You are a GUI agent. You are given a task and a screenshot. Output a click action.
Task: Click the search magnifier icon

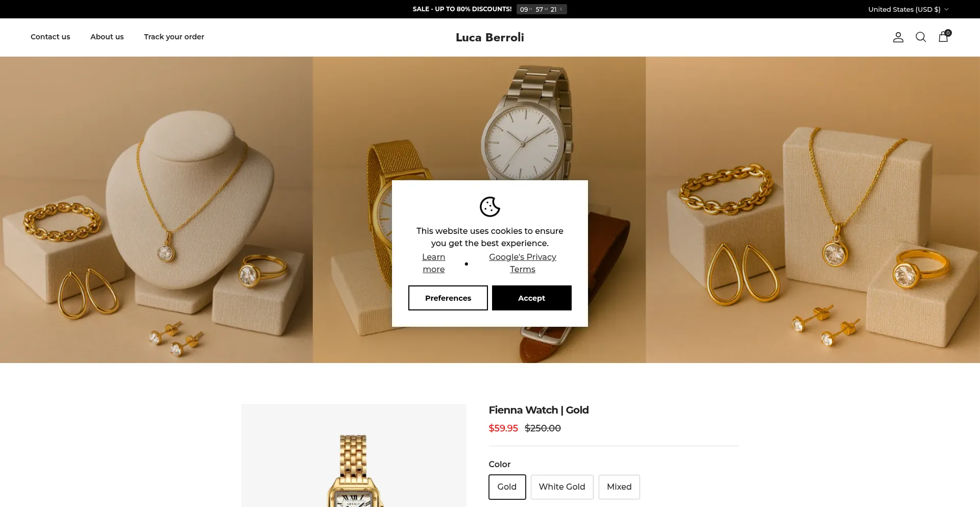click(920, 37)
